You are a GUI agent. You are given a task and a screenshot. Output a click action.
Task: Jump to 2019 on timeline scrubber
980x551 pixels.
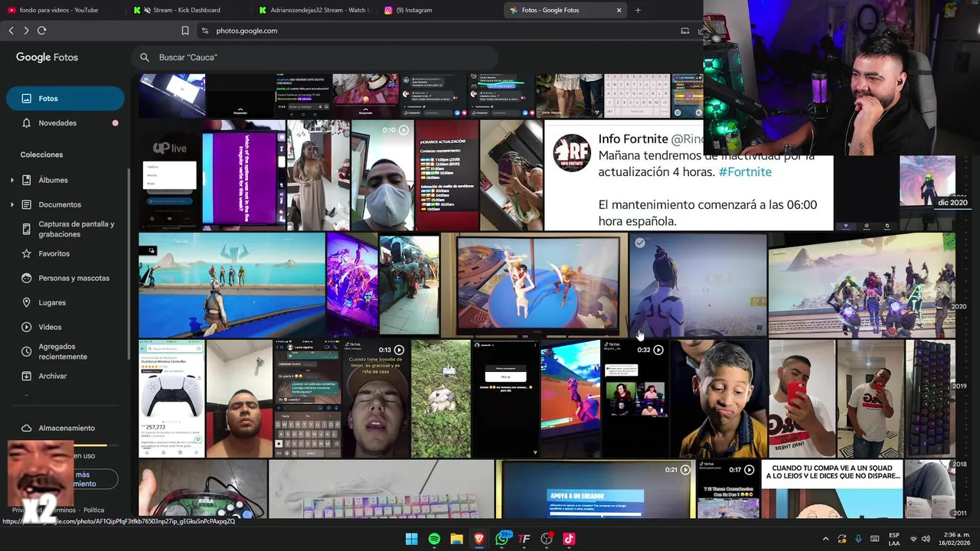point(959,386)
